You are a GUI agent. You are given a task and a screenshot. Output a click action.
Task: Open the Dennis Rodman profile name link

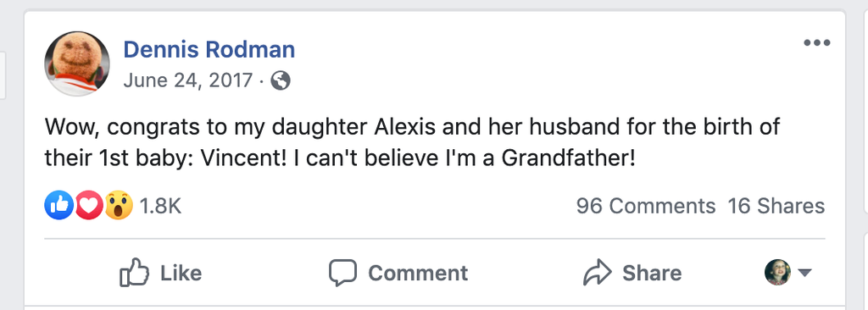[x=209, y=50]
